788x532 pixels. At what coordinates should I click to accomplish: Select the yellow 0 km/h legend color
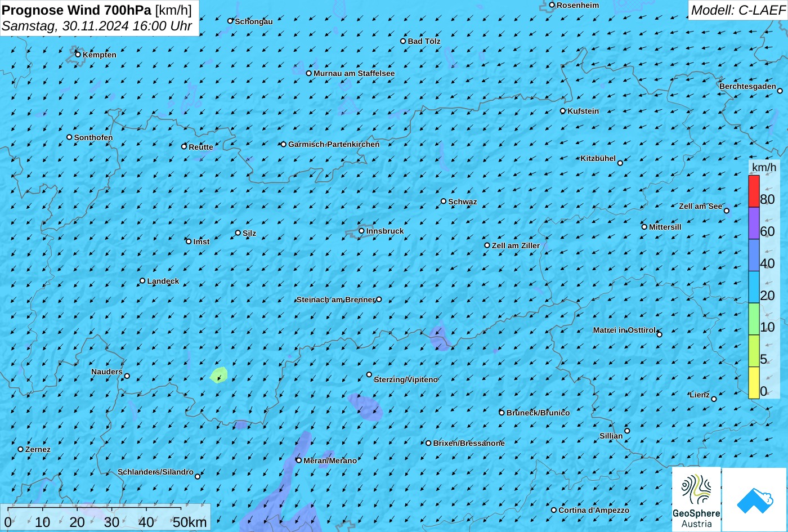coord(754,383)
